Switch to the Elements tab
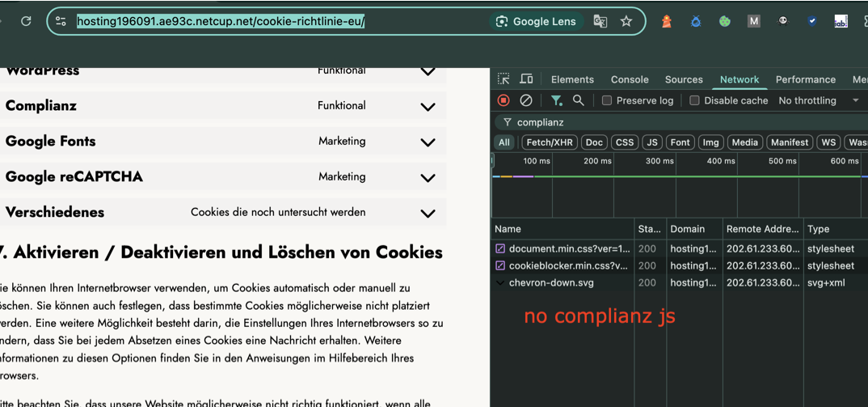Image resolution: width=868 pixels, height=407 pixels. pyautogui.click(x=572, y=79)
